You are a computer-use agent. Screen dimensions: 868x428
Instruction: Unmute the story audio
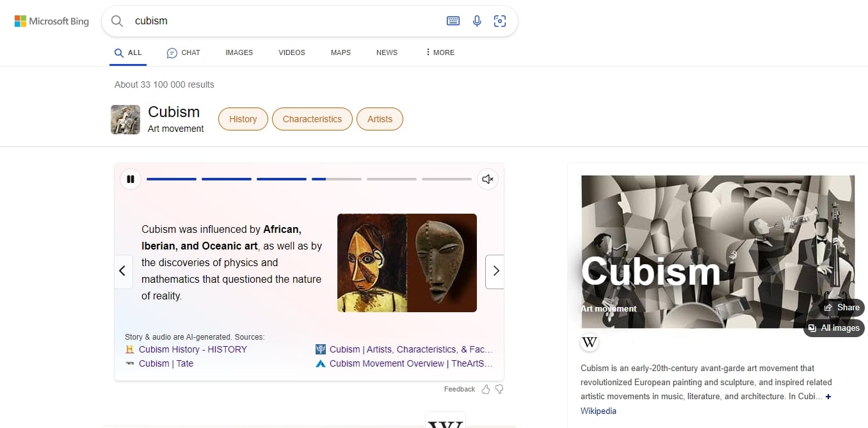tap(488, 179)
